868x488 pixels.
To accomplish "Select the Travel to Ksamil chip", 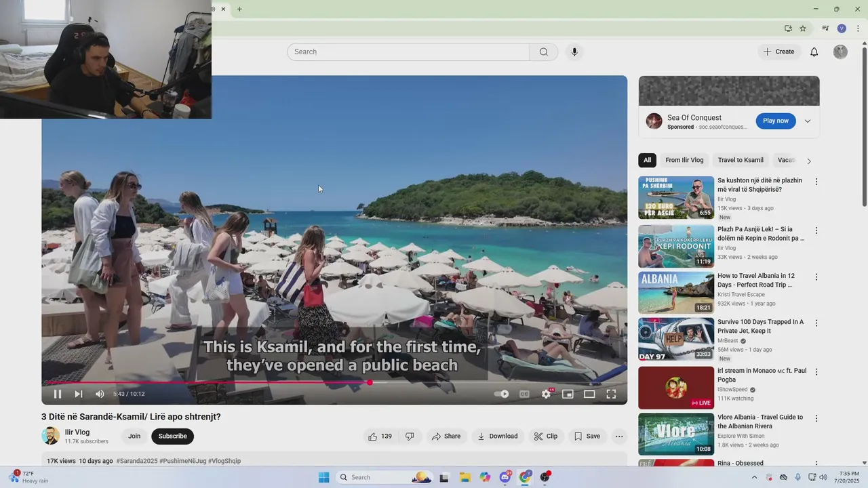I will click(x=741, y=161).
